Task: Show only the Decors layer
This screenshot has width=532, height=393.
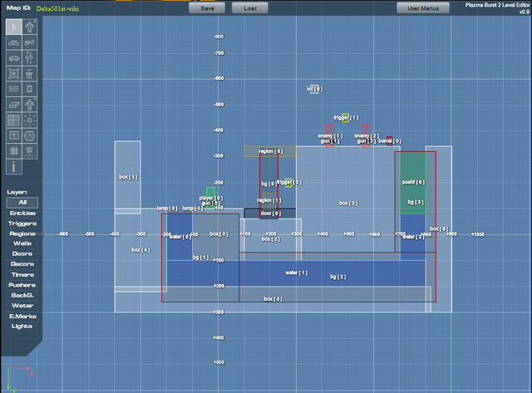Action: [22, 264]
